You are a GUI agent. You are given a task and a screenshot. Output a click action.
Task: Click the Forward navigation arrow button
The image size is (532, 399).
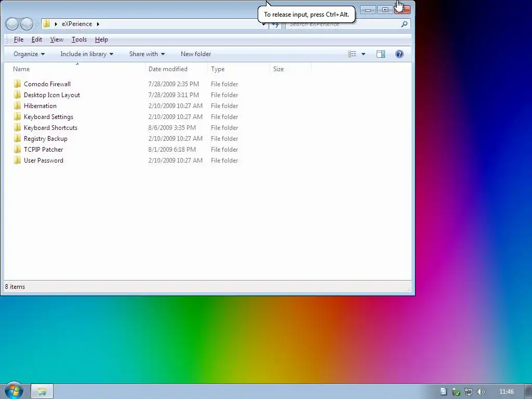27,24
